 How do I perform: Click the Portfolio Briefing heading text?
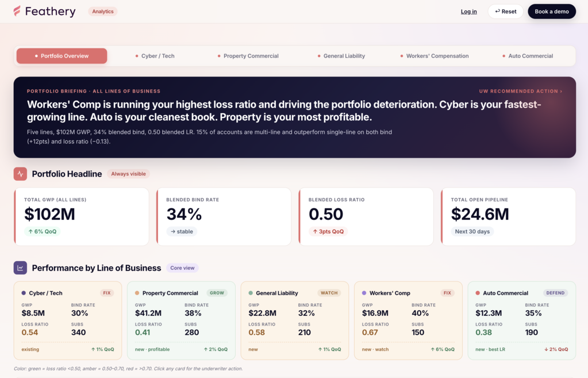[x=94, y=91]
